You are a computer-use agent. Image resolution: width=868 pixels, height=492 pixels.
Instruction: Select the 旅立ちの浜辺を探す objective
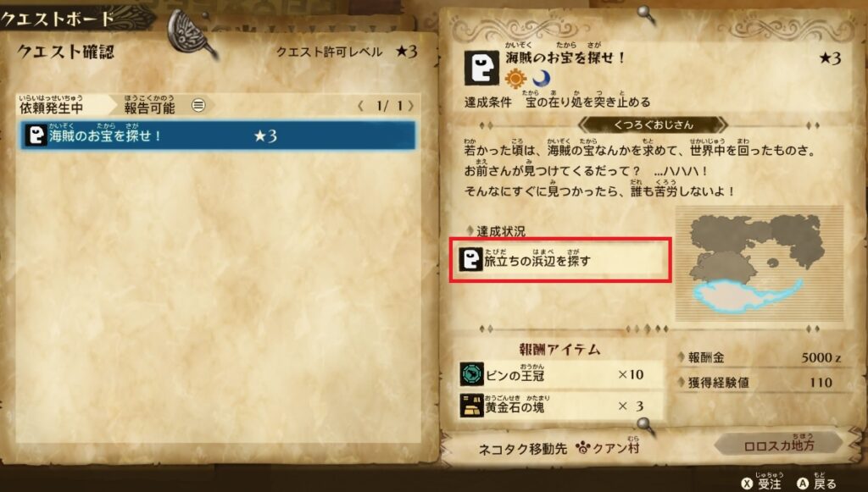coord(560,260)
